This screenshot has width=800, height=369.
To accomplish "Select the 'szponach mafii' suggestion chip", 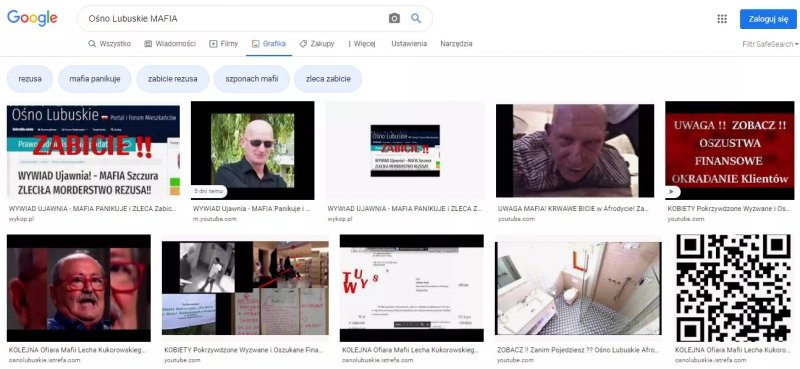I will point(252,79).
